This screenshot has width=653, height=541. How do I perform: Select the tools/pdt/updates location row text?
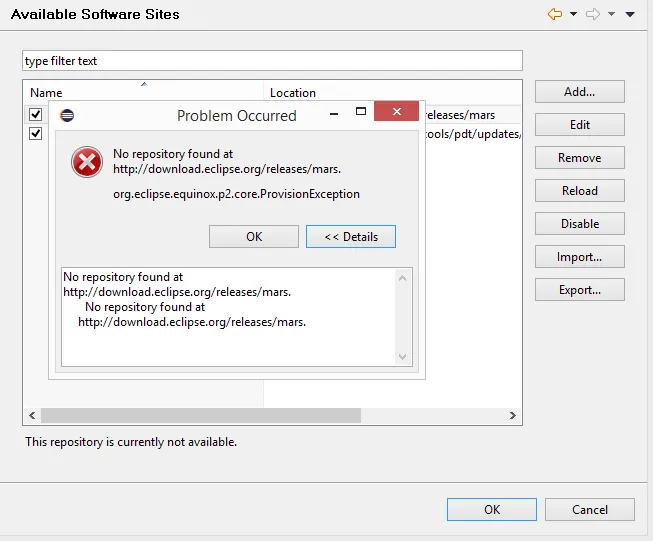473,134
